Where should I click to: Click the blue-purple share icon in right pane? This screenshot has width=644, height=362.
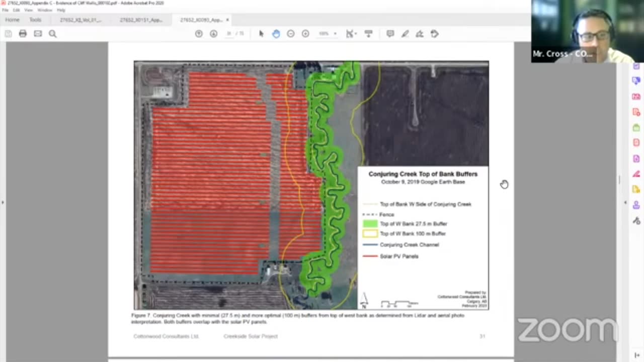(x=636, y=80)
